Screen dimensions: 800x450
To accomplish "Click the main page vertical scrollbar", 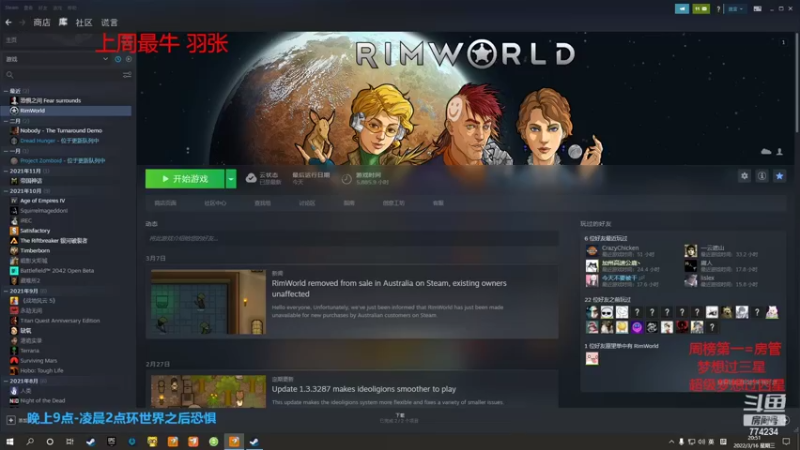I will [x=796, y=82].
